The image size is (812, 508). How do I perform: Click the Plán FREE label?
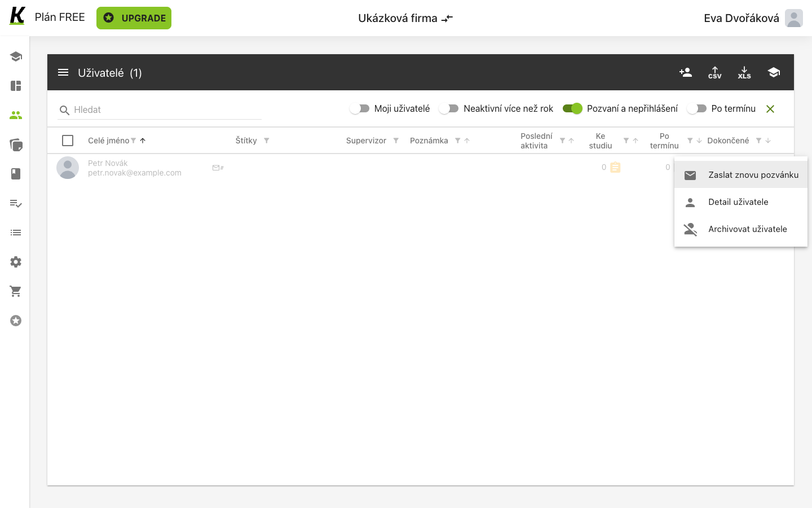[60, 17]
